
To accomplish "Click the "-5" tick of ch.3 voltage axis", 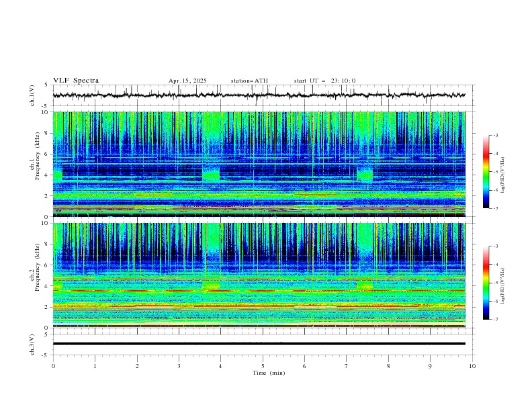I will pyautogui.click(x=46, y=355).
